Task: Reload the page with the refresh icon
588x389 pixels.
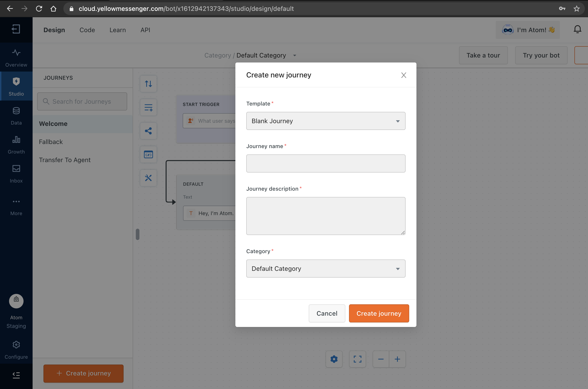Action: [x=39, y=9]
